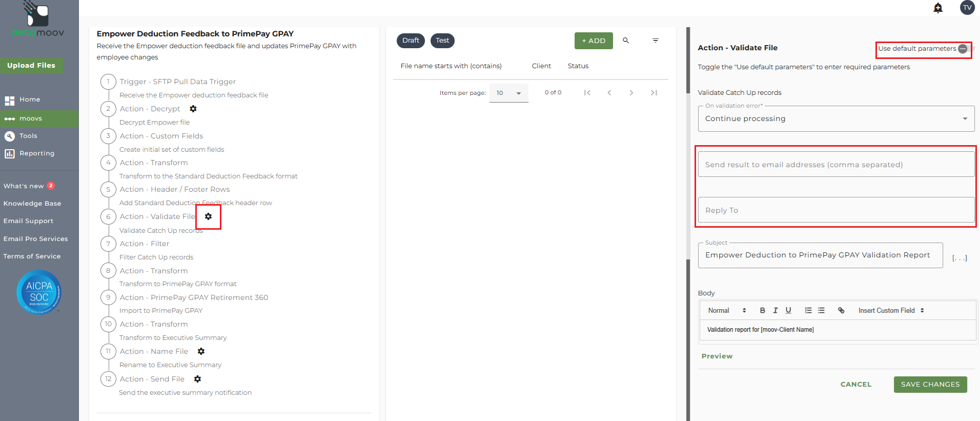Select step 'Action - PrimePay GPAY Retirement 360'
This screenshot has height=421, width=980.
194,297
